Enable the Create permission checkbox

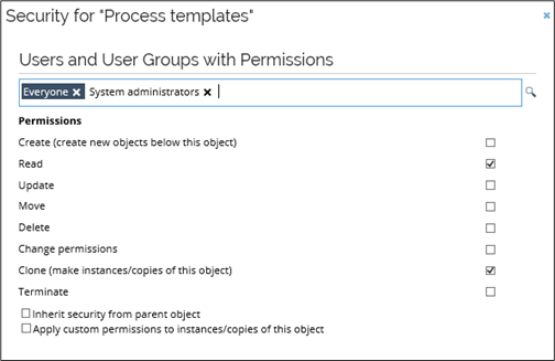coord(490,142)
